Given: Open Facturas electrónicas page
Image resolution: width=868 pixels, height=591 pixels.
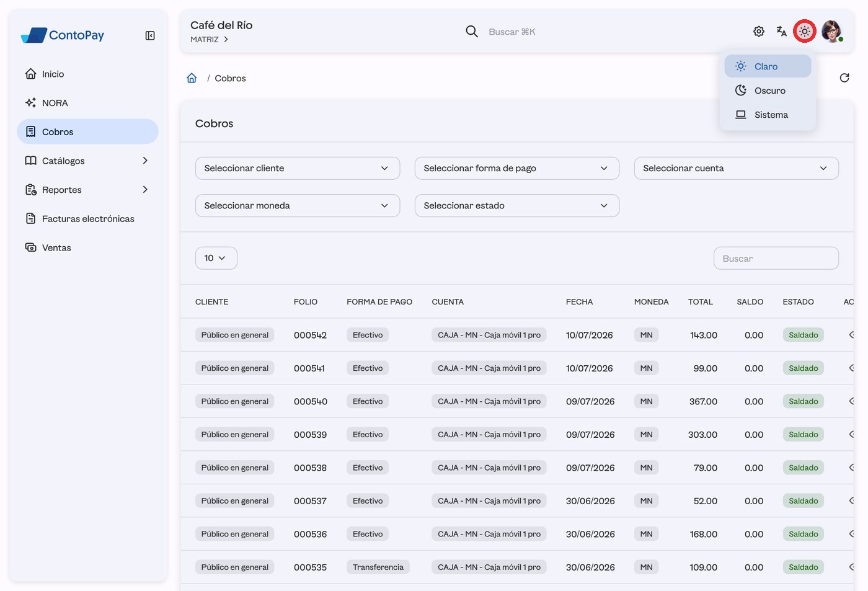Looking at the screenshot, I should point(87,219).
